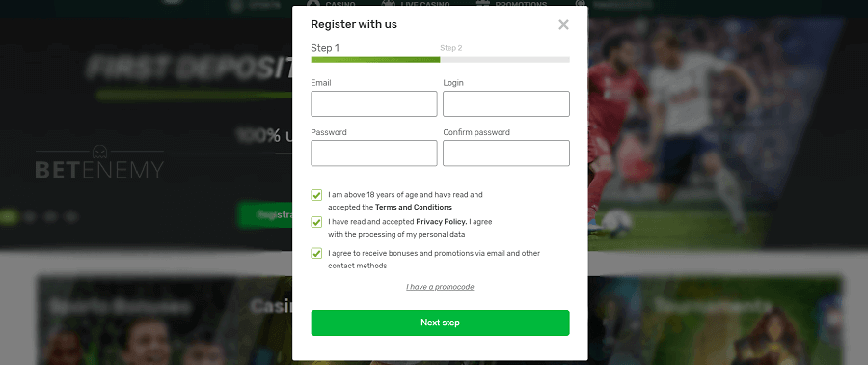Select the Step 2 label
The width and height of the screenshot is (868, 365).
coord(451,48)
